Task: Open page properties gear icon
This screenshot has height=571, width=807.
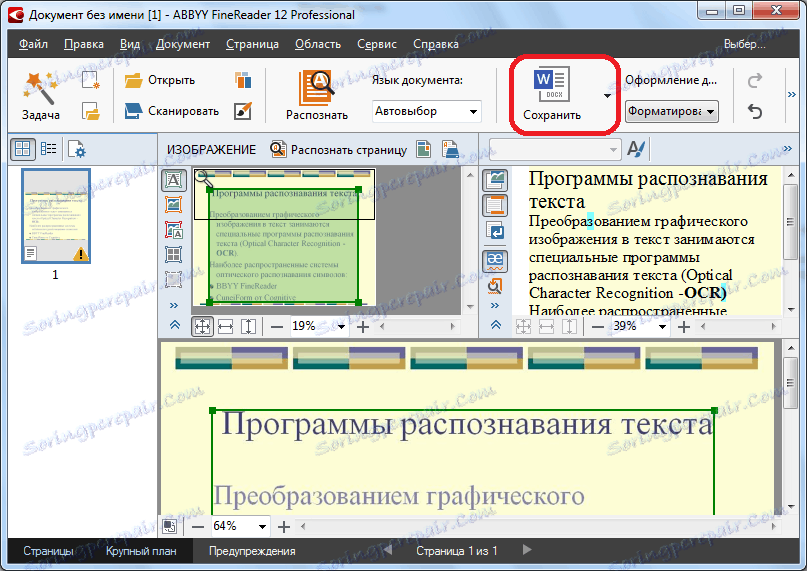Action: click(x=77, y=150)
